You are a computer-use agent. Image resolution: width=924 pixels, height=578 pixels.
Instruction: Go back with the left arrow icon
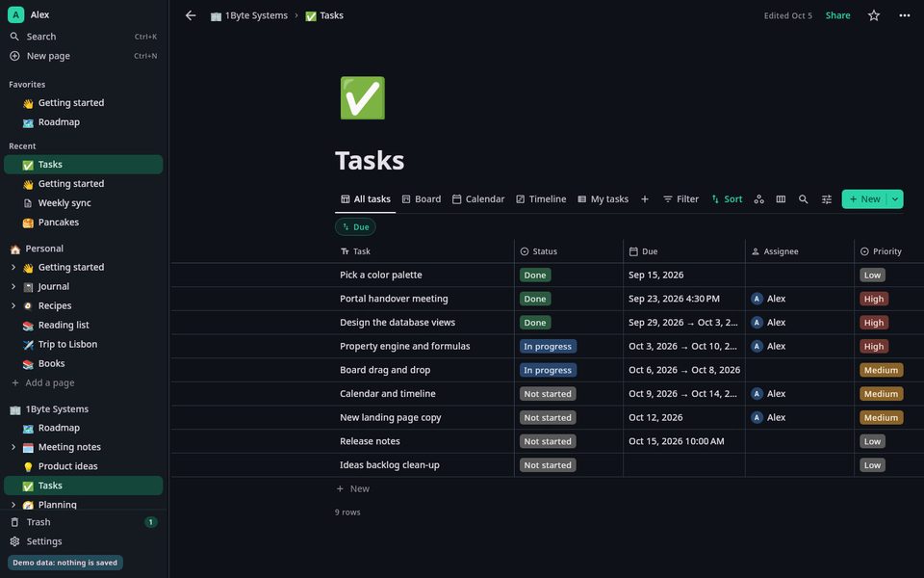[191, 15]
